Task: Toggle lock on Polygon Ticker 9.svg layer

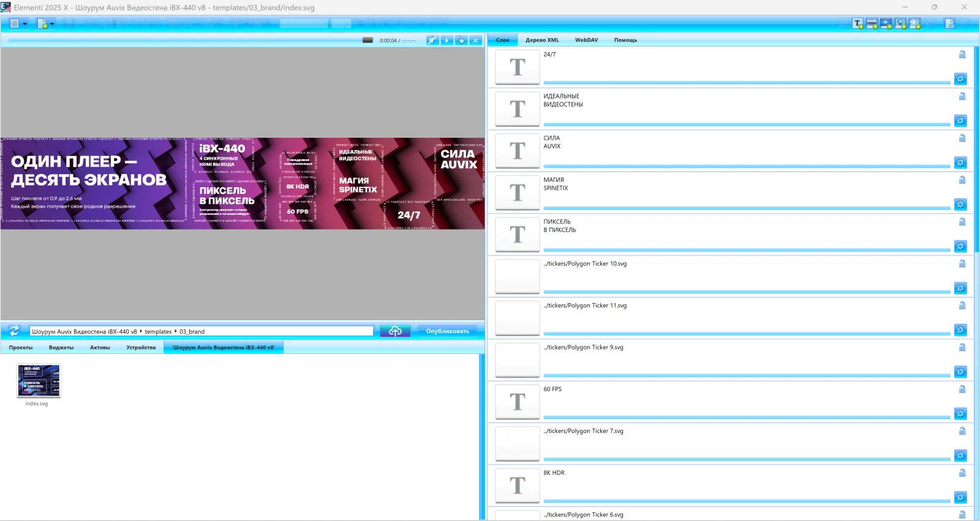Action: [x=962, y=347]
